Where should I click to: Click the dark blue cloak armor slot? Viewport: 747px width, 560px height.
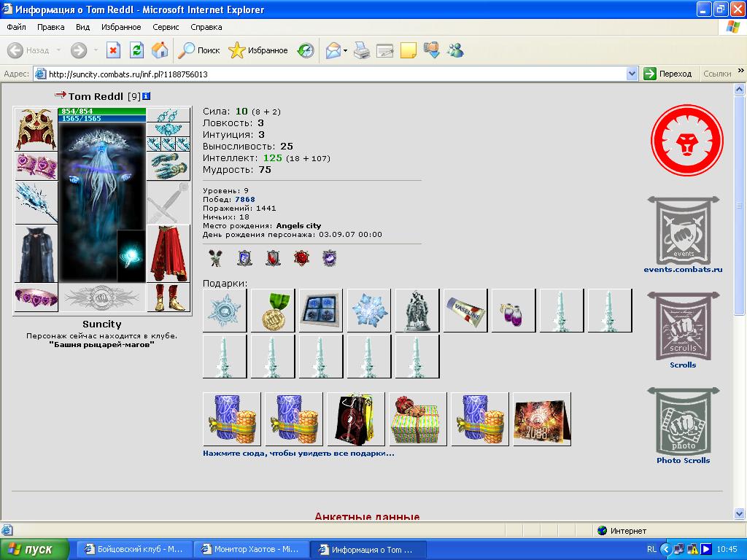coord(36,254)
